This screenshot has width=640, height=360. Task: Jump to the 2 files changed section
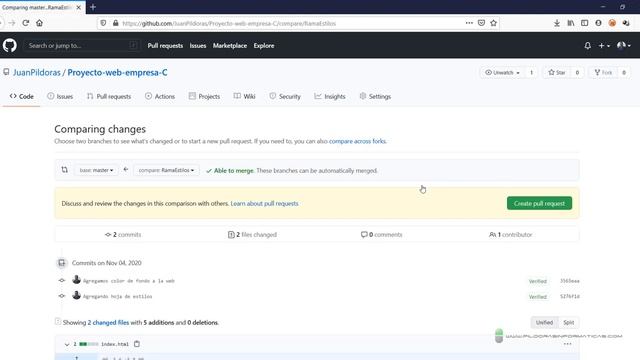(252, 235)
